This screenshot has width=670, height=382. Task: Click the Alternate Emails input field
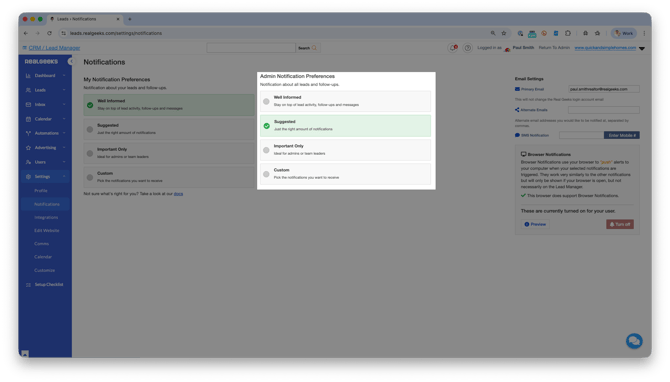click(604, 110)
